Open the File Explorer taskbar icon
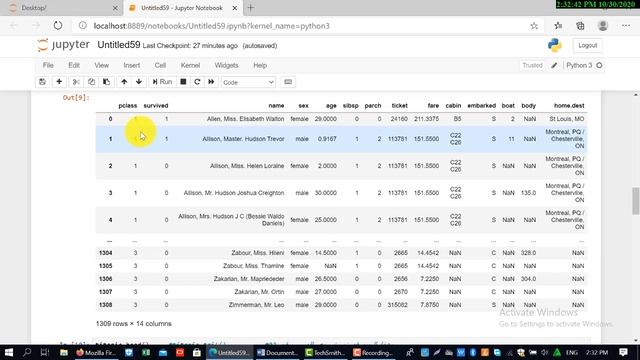 pyautogui.click(x=64, y=352)
